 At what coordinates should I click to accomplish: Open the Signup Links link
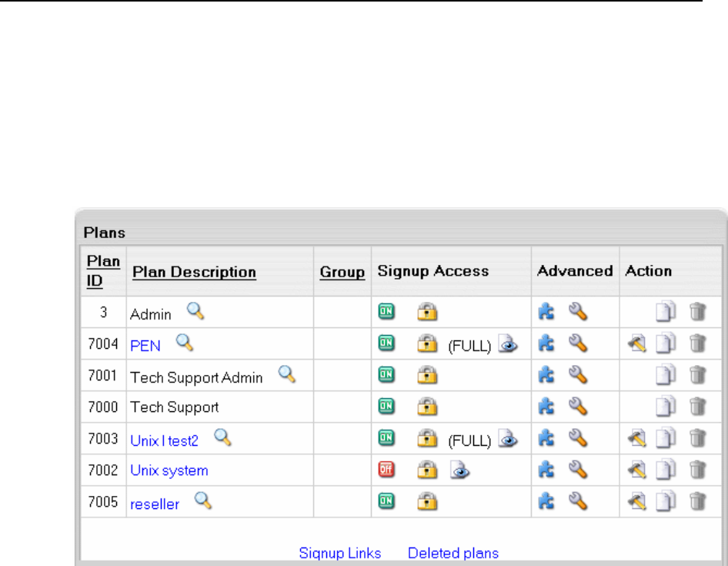(x=340, y=553)
